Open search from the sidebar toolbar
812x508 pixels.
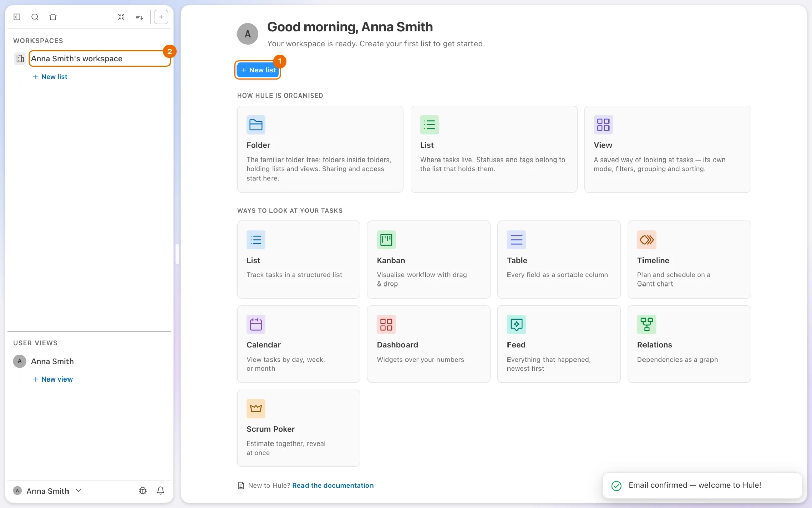pyautogui.click(x=35, y=17)
